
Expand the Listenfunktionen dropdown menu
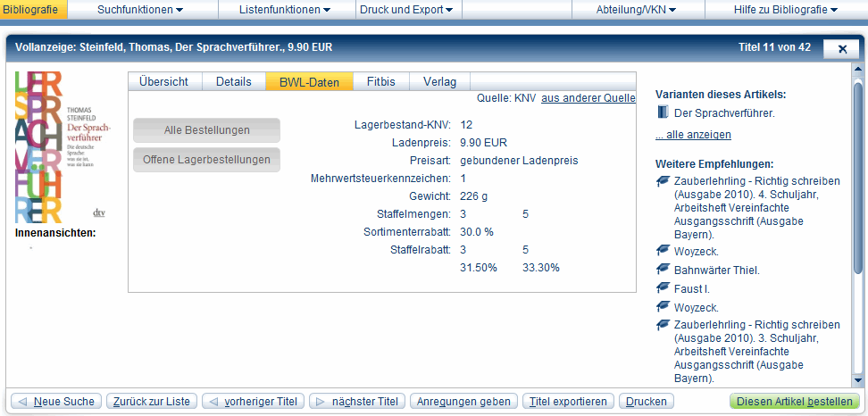pos(285,10)
